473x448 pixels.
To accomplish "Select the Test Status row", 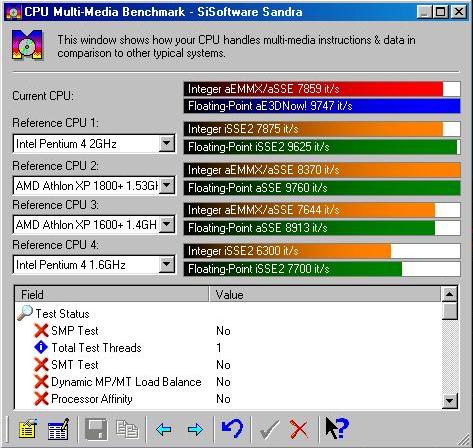I will [x=62, y=314].
